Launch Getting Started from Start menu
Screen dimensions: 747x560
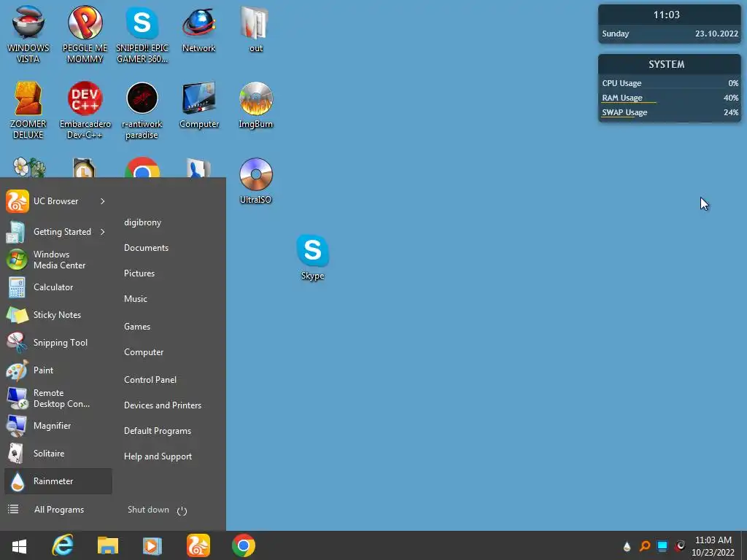[58, 232]
